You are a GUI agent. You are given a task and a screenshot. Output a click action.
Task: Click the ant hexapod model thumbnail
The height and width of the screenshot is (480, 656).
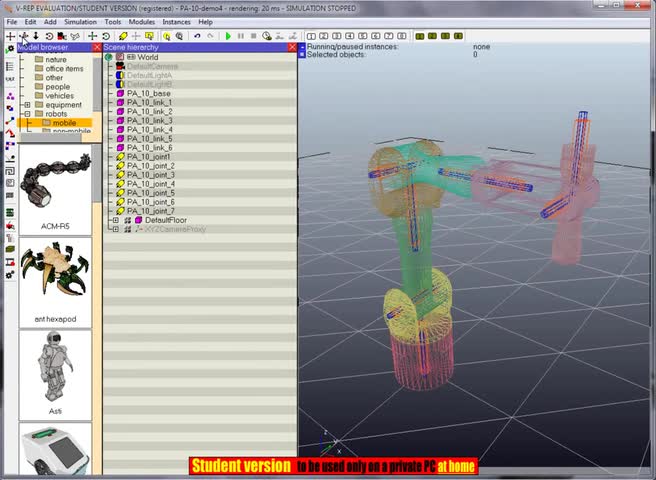(55, 282)
